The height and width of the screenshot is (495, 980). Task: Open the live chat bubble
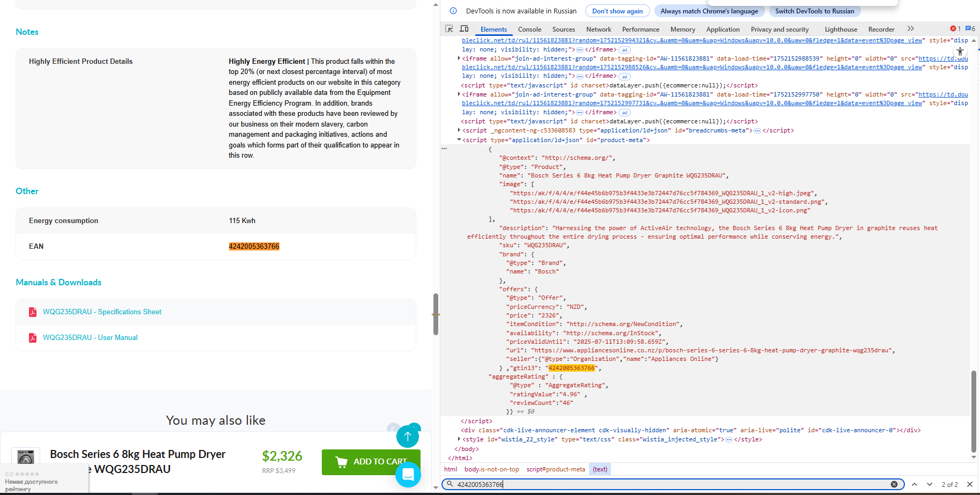click(x=408, y=475)
